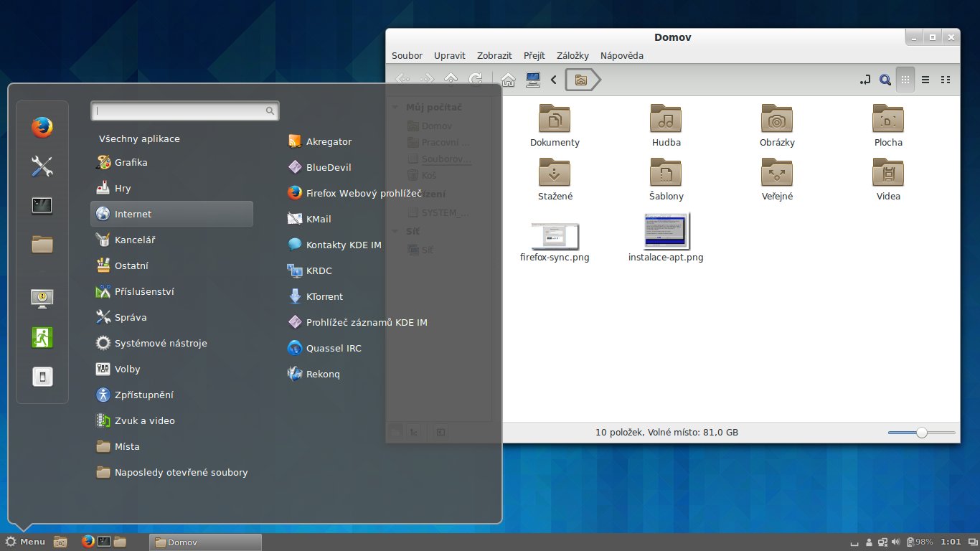Open Přejít menu in Domov window

(x=534, y=55)
